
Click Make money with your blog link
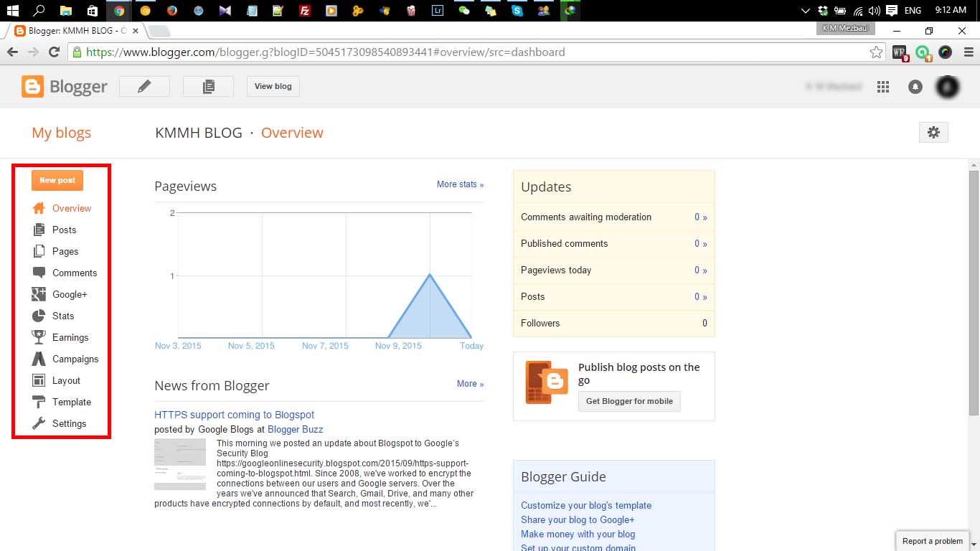click(x=578, y=534)
